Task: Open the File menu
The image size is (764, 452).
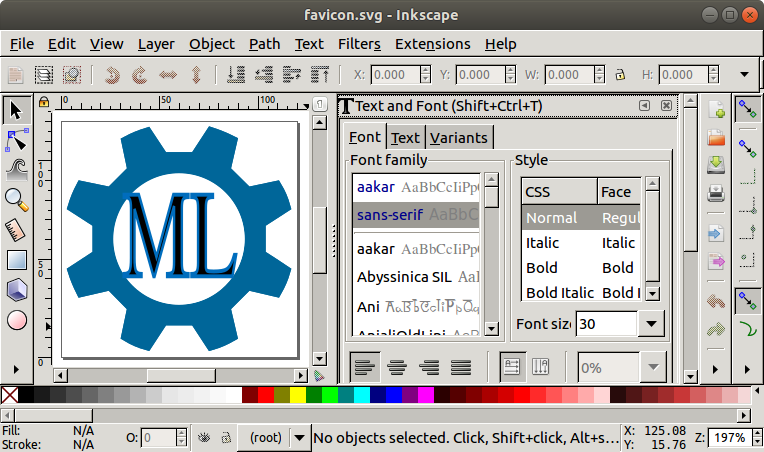Action: point(22,44)
